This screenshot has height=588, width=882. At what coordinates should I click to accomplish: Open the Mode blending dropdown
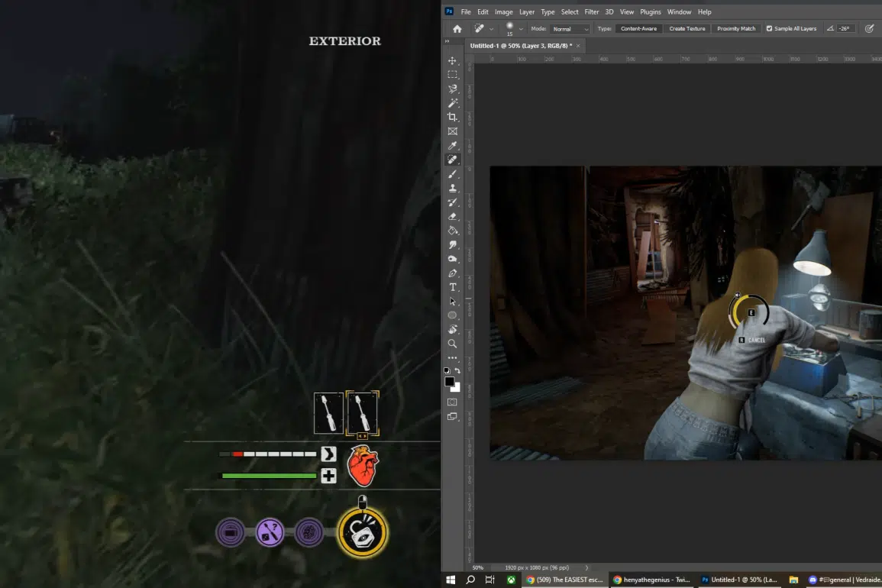[569, 29]
